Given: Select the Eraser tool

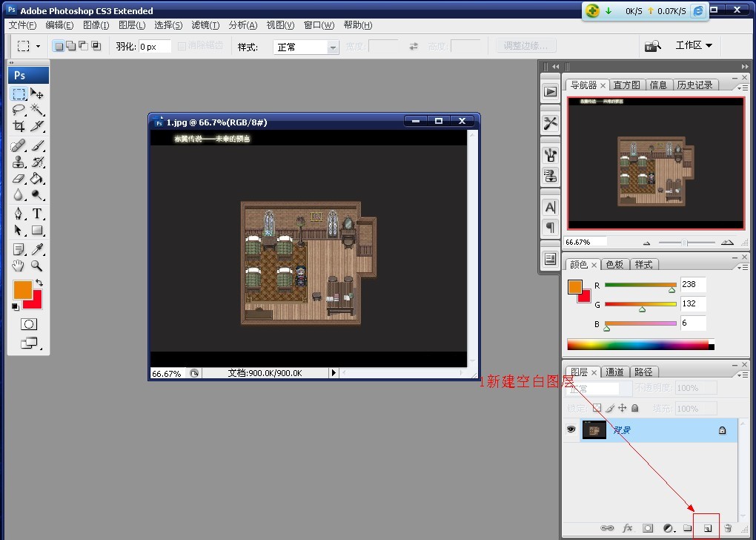Looking at the screenshot, I should (19, 179).
